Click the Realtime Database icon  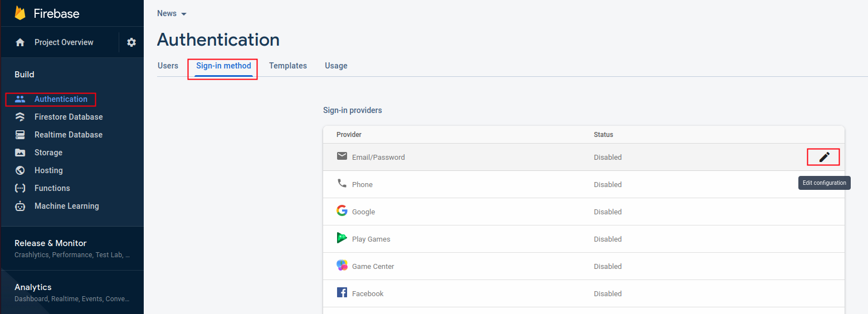pyautogui.click(x=20, y=135)
